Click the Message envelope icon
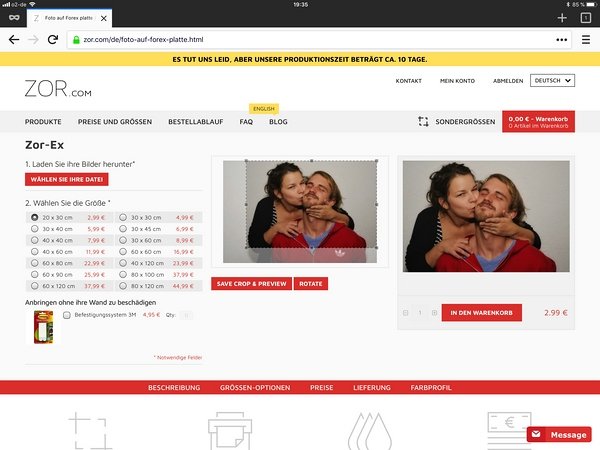This screenshot has width=600, height=450. pos(536,434)
